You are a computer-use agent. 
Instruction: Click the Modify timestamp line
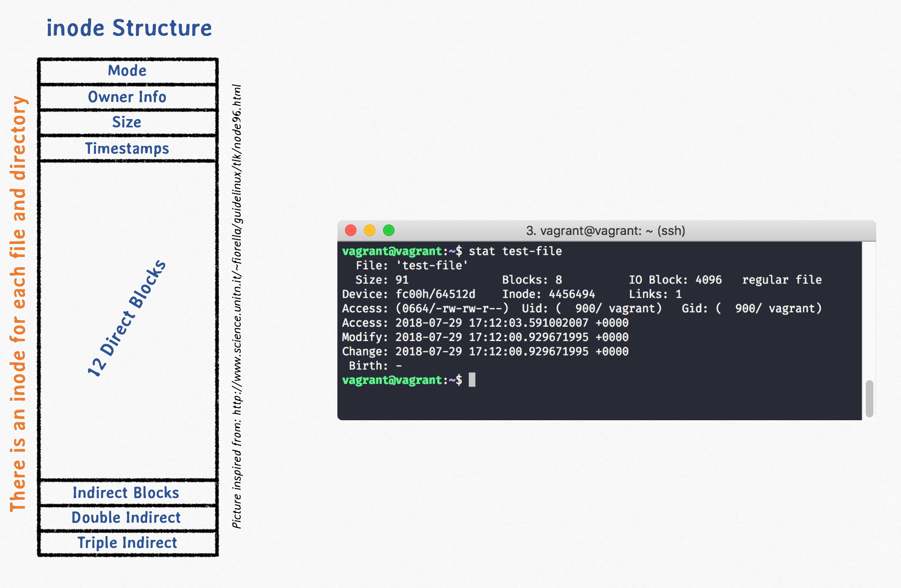pyautogui.click(x=485, y=337)
